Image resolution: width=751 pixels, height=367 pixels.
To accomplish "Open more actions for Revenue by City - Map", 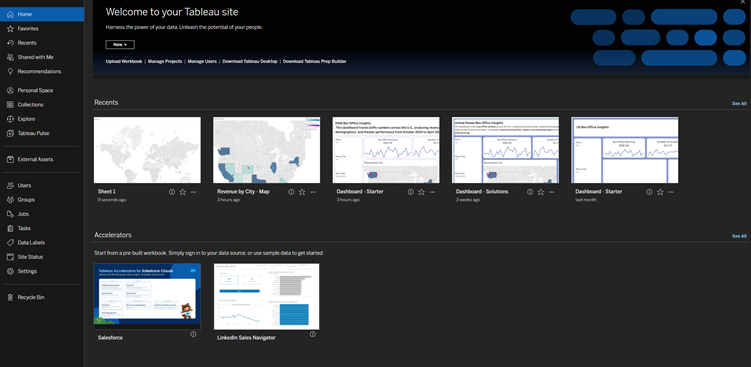I will click(313, 192).
